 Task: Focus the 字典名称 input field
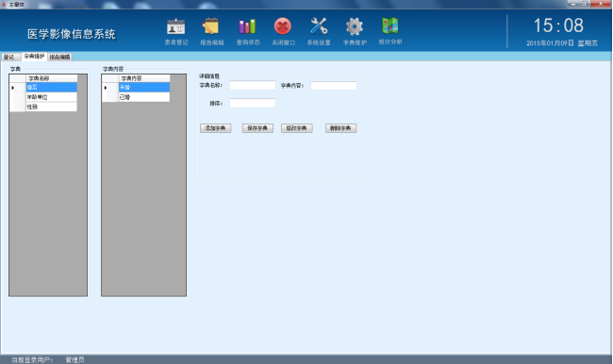pyautogui.click(x=253, y=85)
